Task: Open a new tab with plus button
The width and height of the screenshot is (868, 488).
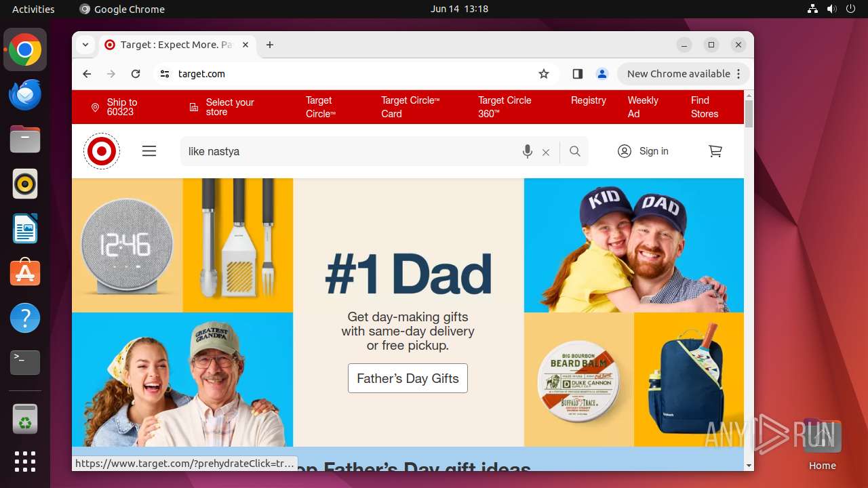Action: (270, 45)
